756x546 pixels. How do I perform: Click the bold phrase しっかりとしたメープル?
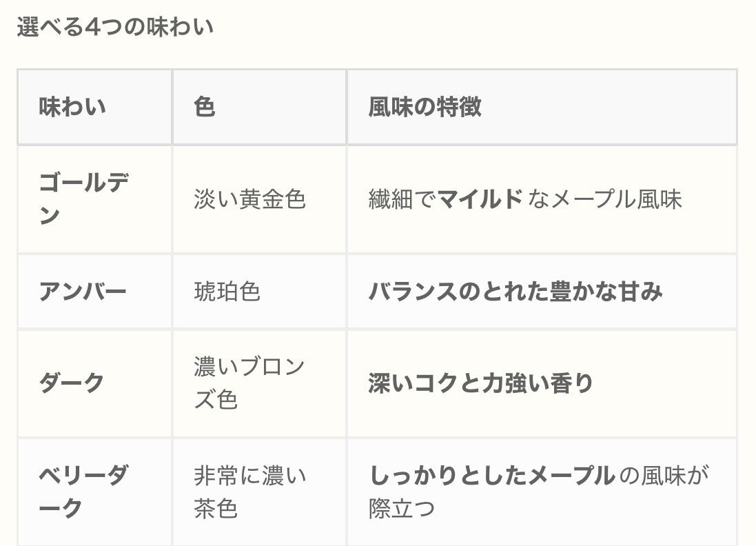click(491, 476)
